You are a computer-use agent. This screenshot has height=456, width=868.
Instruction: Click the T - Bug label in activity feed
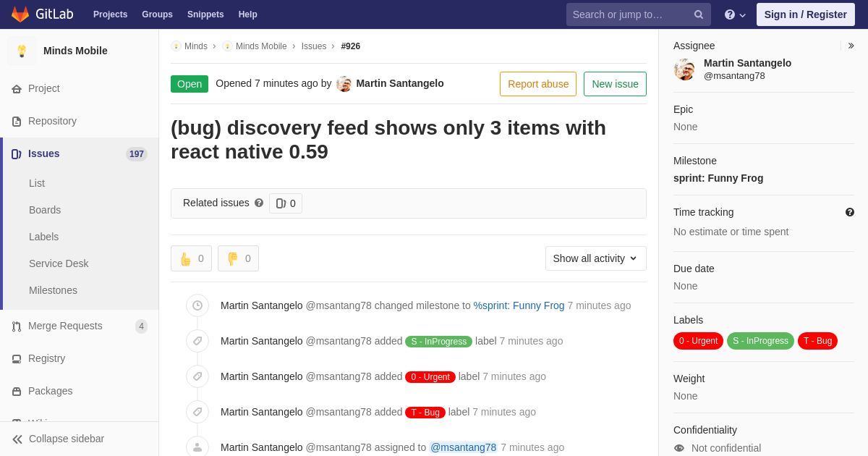click(x=425, y=413)
